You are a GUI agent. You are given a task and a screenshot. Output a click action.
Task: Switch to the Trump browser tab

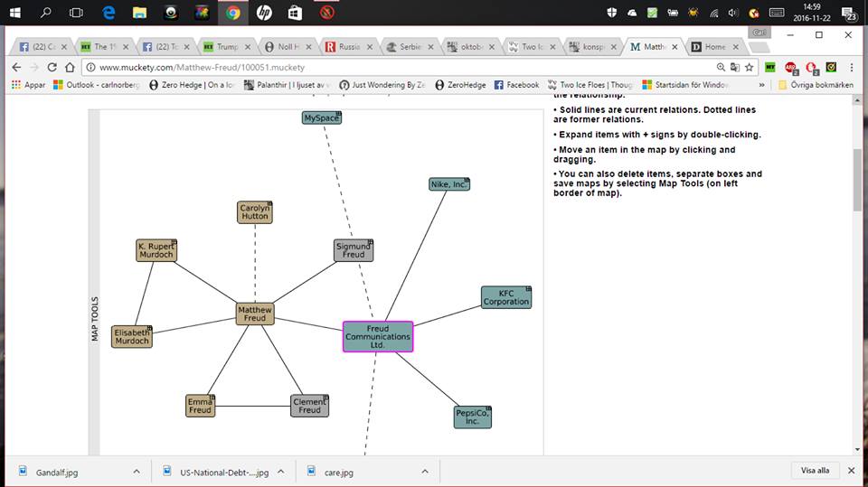point(222,46)
